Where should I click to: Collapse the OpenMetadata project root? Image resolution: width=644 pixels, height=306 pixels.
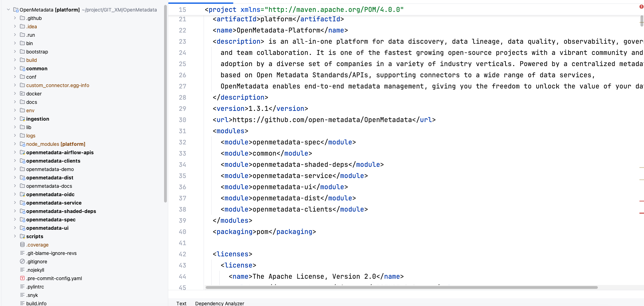(x=8, y=10)
